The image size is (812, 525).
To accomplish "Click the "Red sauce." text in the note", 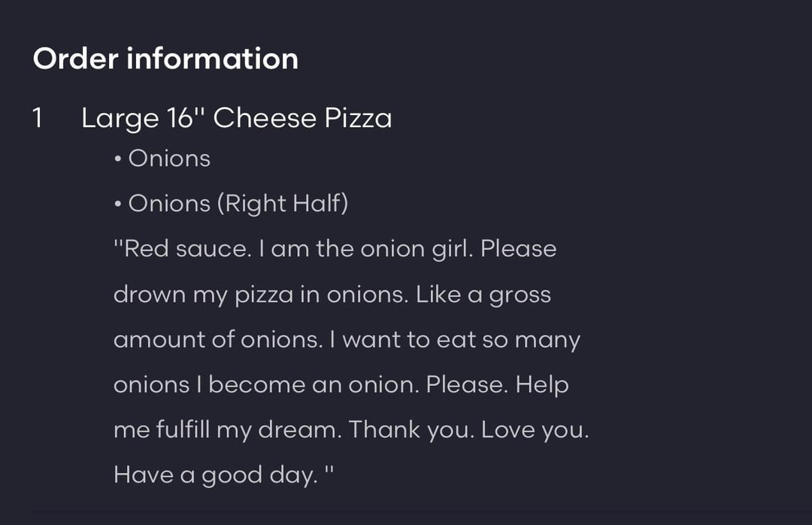I will pyautogui.click(x=186, y=249).
